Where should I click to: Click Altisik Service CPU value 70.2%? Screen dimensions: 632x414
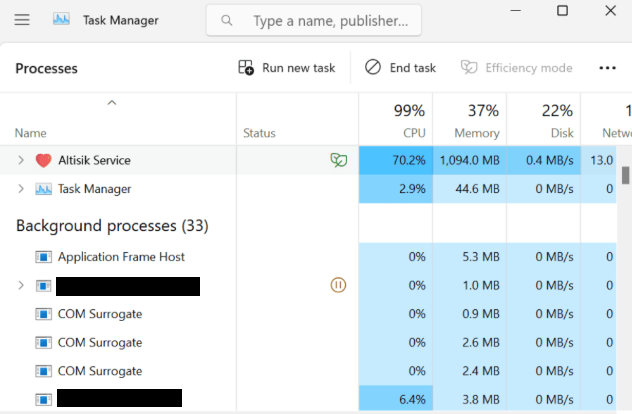396,160
